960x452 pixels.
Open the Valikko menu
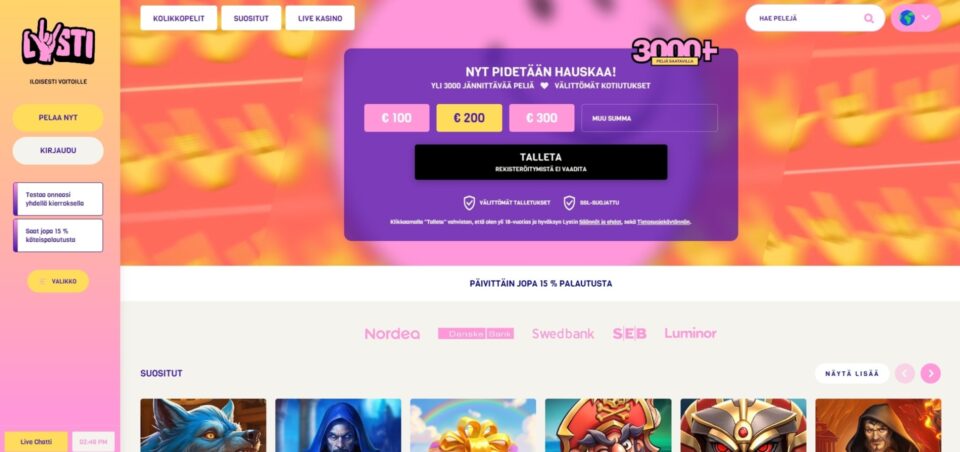pos(58,281)
